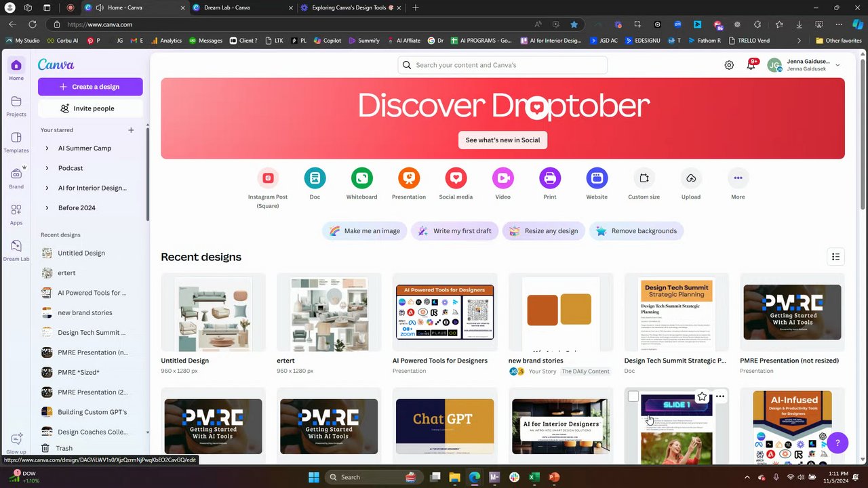The height and width of the screenshot is (488, 868).
Task: Click the browser address bar
Action: (x=292, y=24)
